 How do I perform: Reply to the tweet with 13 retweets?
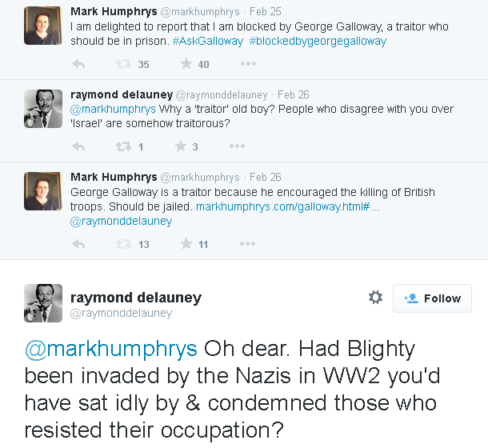[x=78, y=244]
